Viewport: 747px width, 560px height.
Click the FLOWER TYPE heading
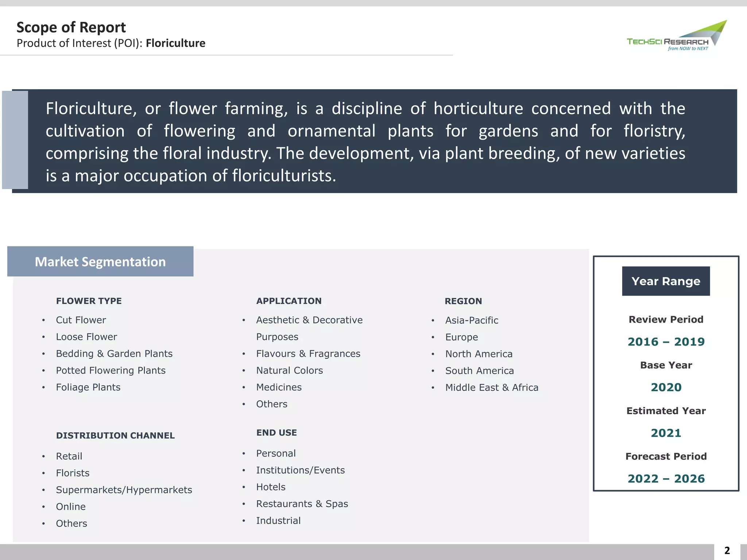[89, 301]
